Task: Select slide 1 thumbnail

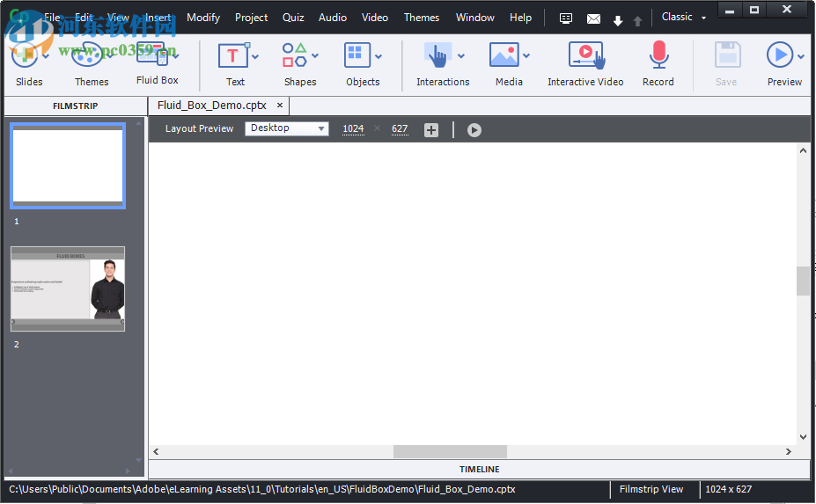Action: [x=68, y=165]
